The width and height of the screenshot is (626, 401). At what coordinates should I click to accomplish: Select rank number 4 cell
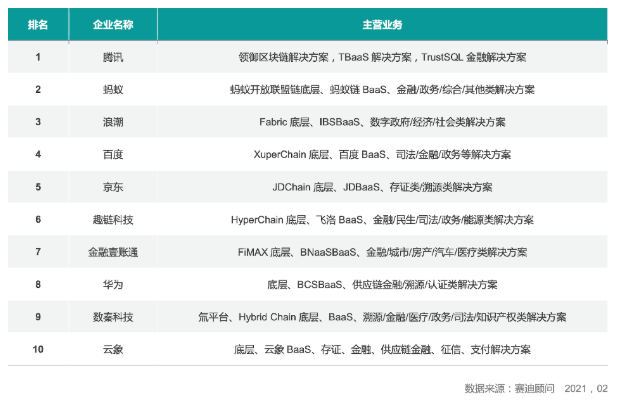coord(38,154)
